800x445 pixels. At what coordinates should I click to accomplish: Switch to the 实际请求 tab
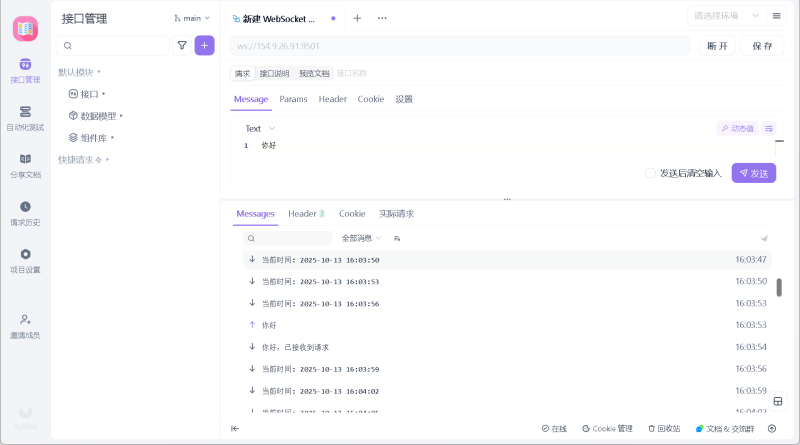[396, 214]
